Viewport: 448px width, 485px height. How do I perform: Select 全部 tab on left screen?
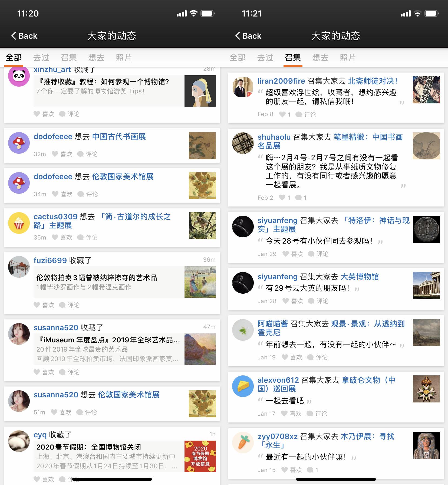pos(14,57)
